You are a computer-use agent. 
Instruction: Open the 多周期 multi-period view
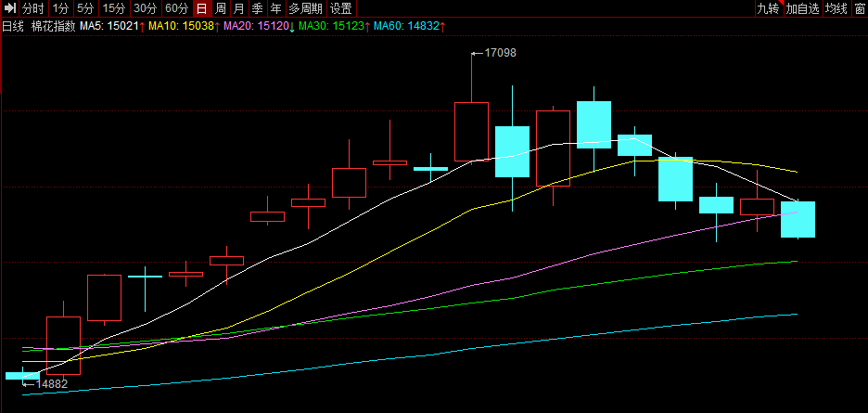(x=305, y=7)
